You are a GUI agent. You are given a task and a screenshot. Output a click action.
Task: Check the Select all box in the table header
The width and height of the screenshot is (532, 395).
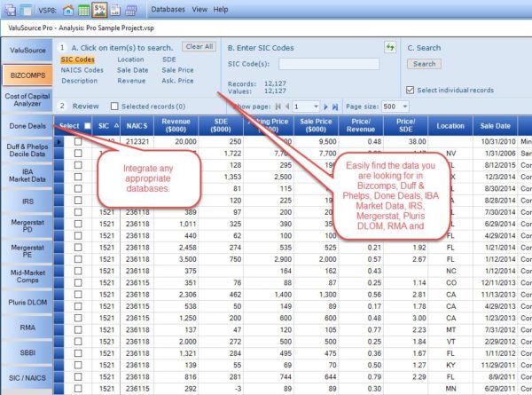point(87,126)
